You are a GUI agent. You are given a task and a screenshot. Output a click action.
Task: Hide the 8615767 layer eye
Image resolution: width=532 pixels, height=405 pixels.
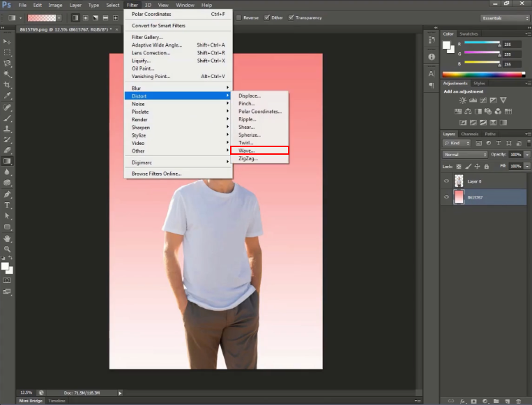coord(446,197)
